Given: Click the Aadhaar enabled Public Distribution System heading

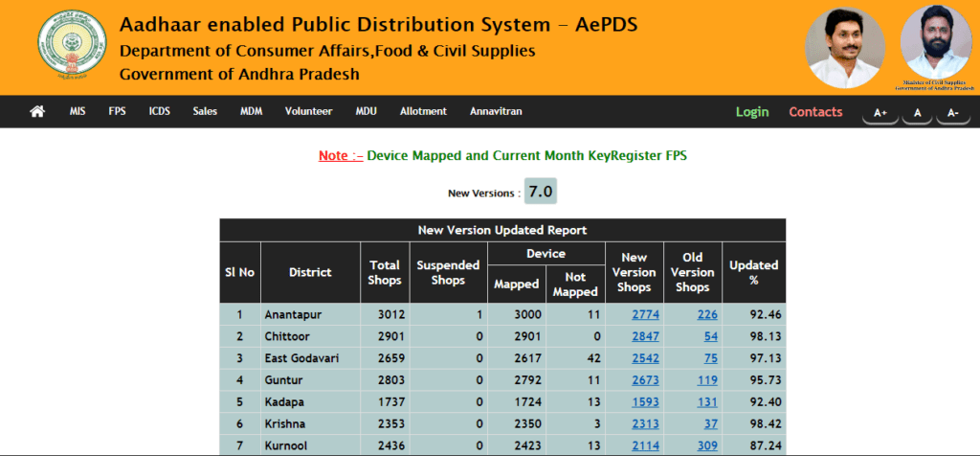Looking at the screenshot, I should point(378,24).
